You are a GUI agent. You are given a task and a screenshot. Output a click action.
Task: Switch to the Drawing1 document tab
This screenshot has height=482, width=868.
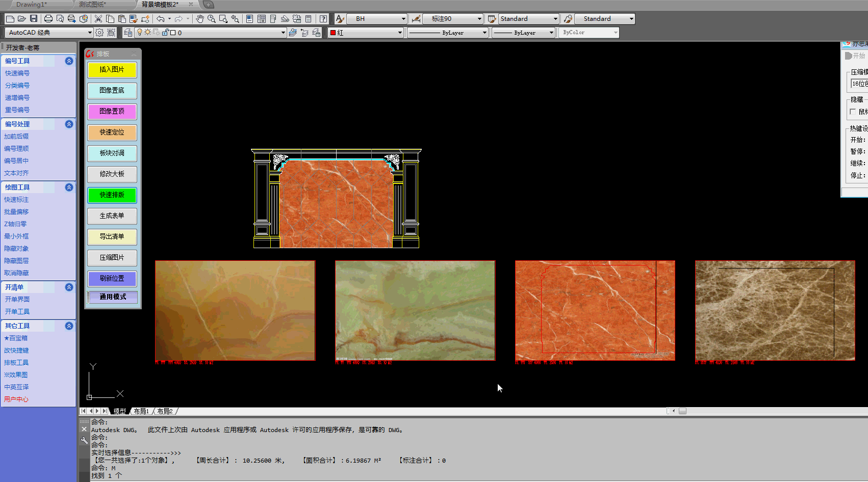[32, 5]
